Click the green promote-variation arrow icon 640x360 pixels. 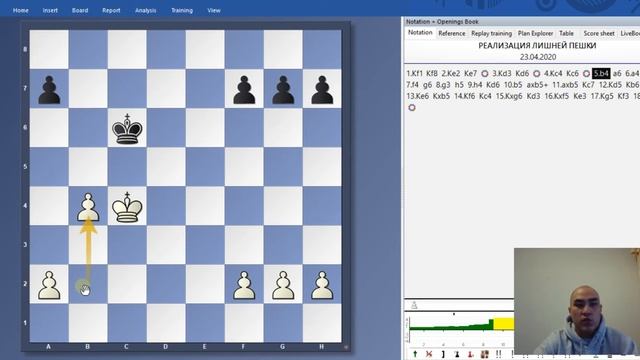coord(415,354)
